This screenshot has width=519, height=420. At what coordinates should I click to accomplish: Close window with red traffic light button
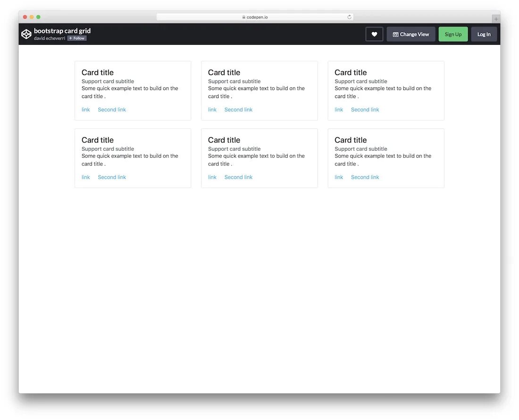[x=25, y=17]
